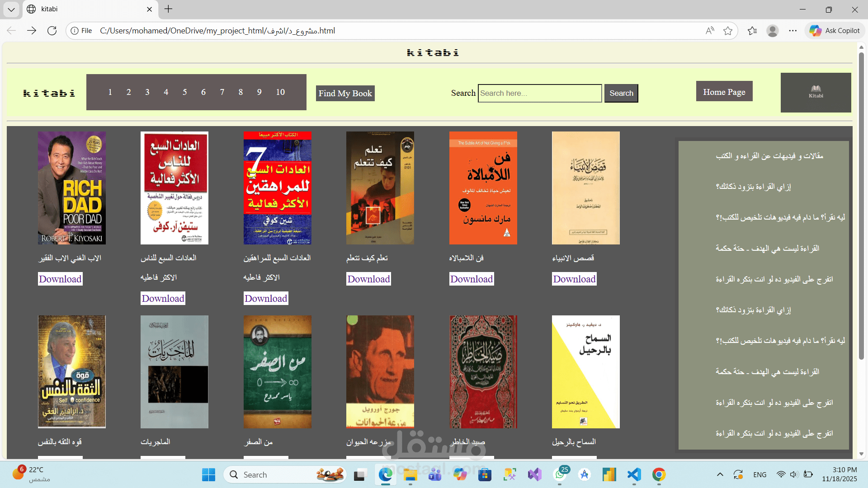Screen dimensions: 868x488
Task: Reload the kitabi page
Action: (x=52, y=31)
